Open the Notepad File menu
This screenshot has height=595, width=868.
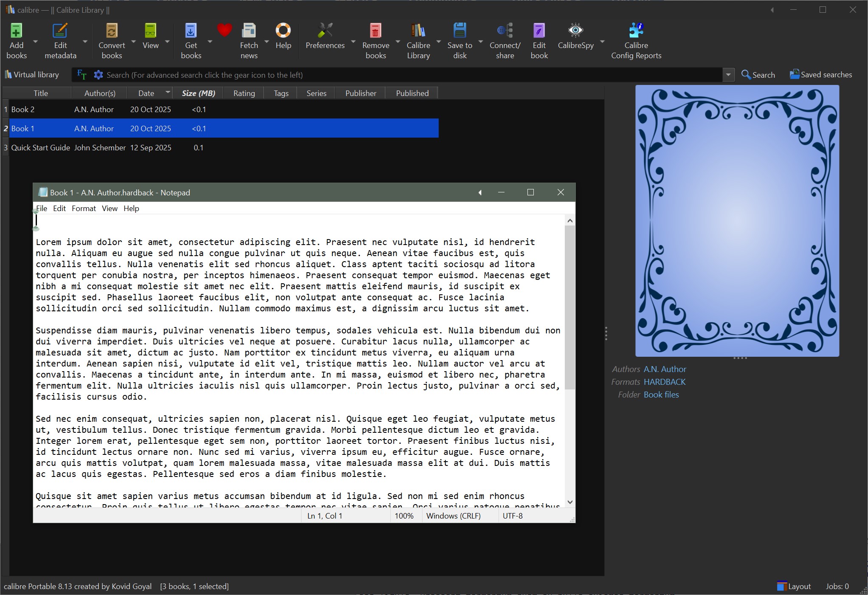pyautogui.click(x=42, y=209)
